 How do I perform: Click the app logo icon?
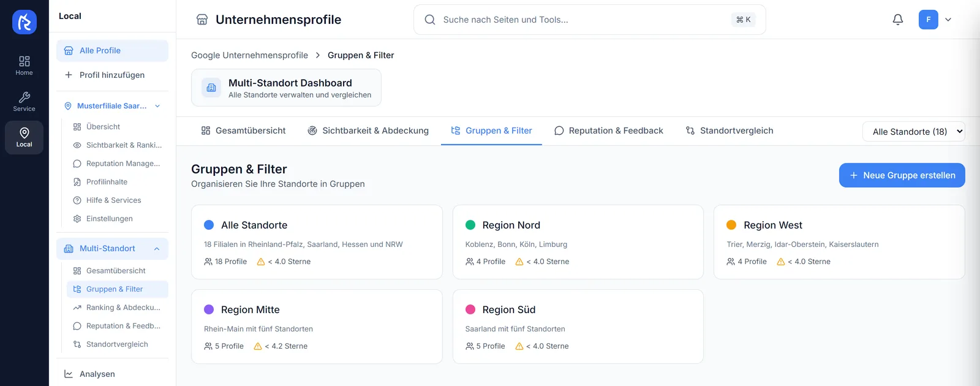(x=24, y=22)
